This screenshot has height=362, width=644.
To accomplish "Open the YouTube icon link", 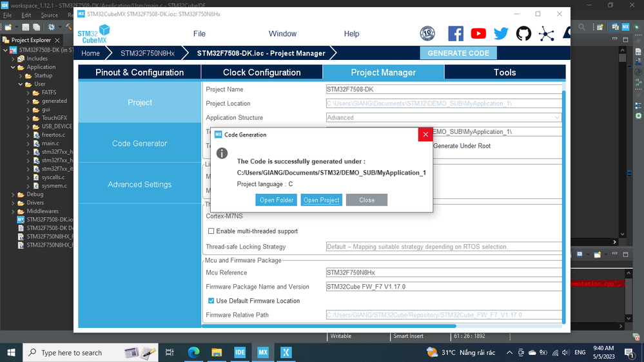I will 478,33.
